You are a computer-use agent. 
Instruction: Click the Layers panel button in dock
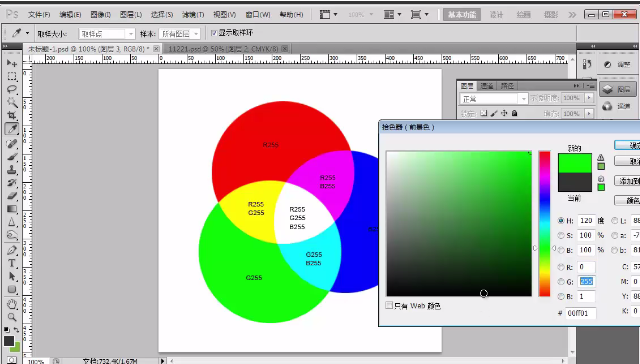pos(617,89)
